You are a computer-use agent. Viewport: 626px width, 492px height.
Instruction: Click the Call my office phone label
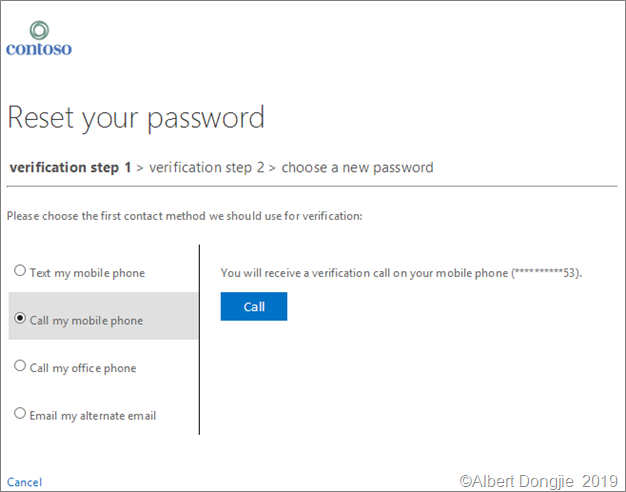(83, 368)
